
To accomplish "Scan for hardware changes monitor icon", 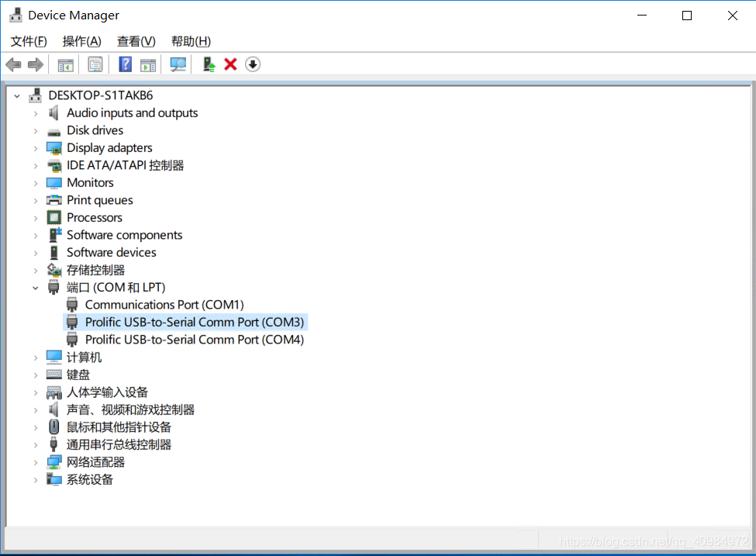I will click(178, 64).
